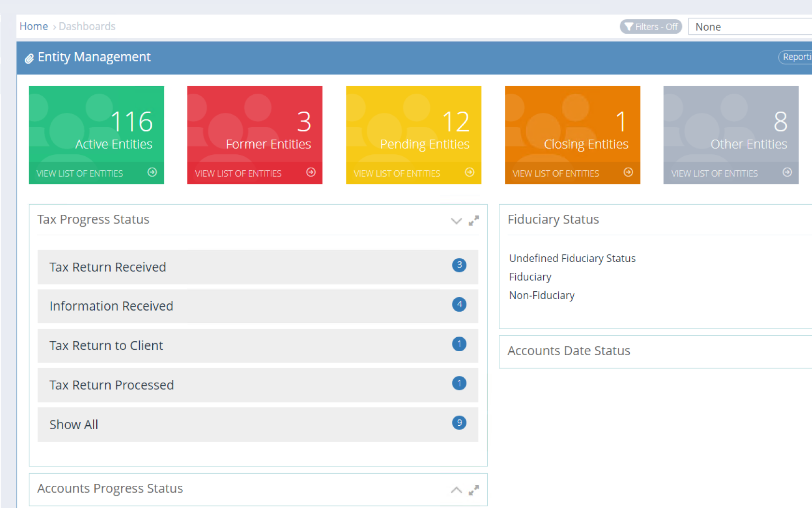812x508 pixels.
Task: Expand the Accounts Progress Status panel
Action: coord(456,490)
